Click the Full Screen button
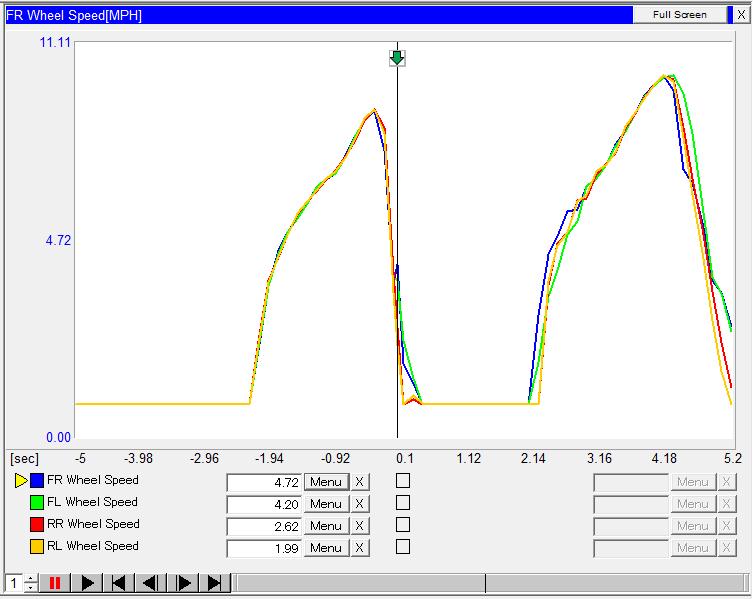Viewport: 753px width, 599px height. [x=680, y=15]
